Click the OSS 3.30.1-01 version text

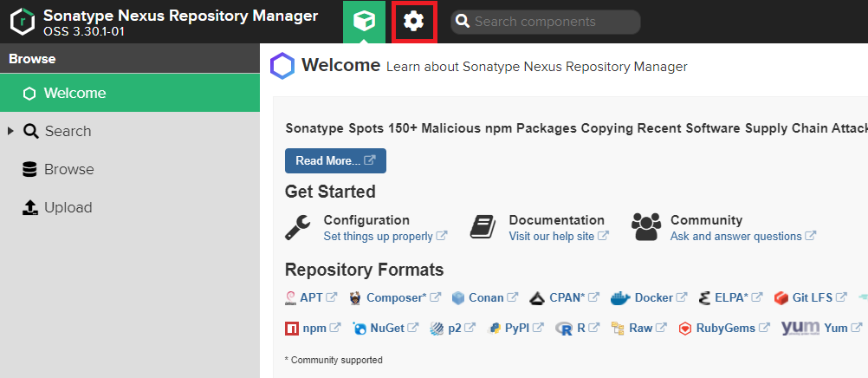[83, 31]
